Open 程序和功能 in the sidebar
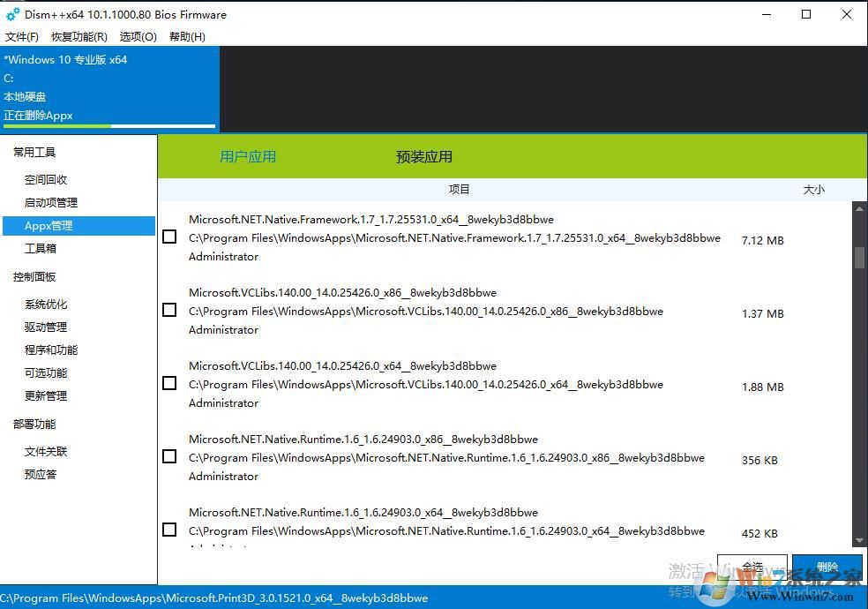The height and width of the screenshot is (609, 868). point(51,350)
